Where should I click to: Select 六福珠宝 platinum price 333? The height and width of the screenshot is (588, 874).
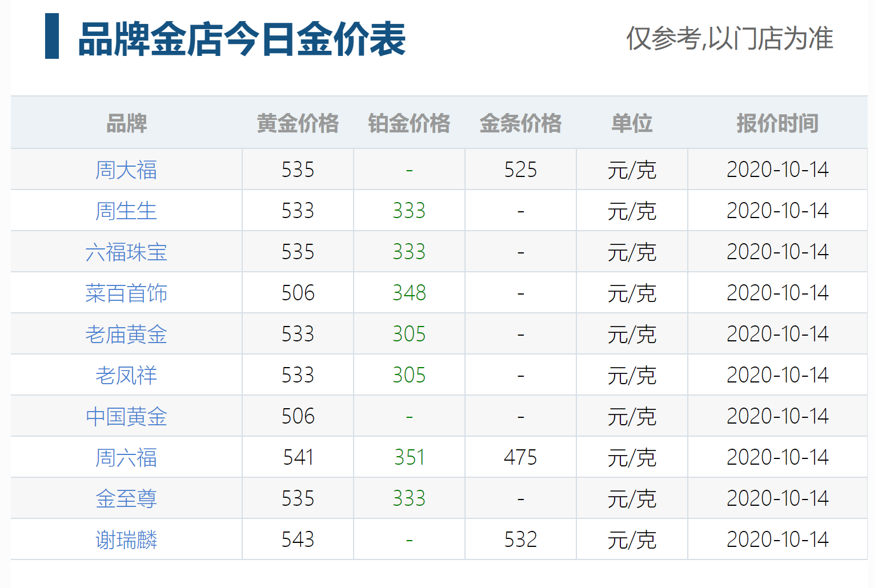[409, 252]
